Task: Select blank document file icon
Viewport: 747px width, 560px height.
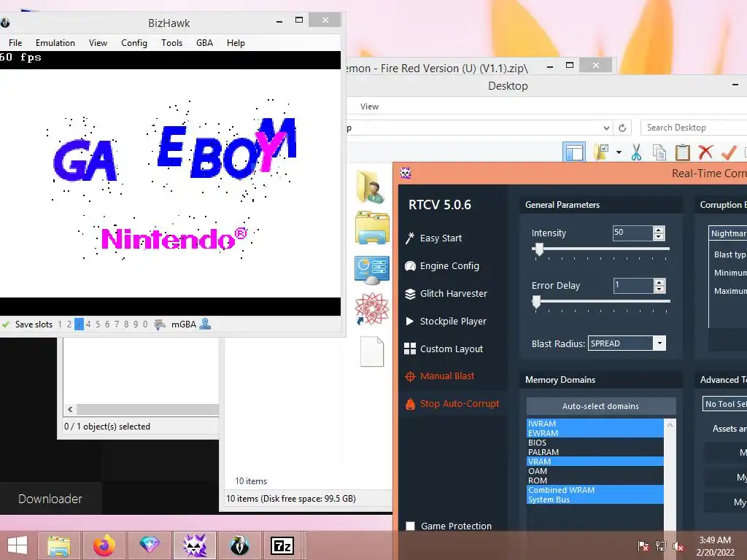Action: [x=372, y=351]
